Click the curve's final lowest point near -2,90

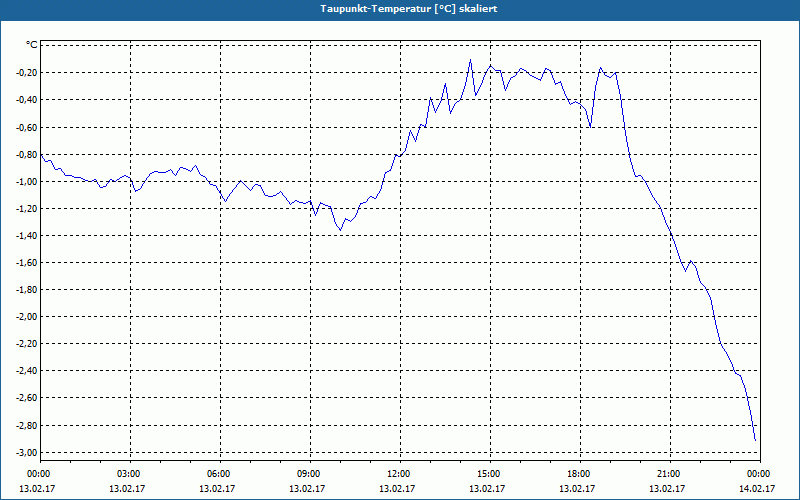[755, 440]
